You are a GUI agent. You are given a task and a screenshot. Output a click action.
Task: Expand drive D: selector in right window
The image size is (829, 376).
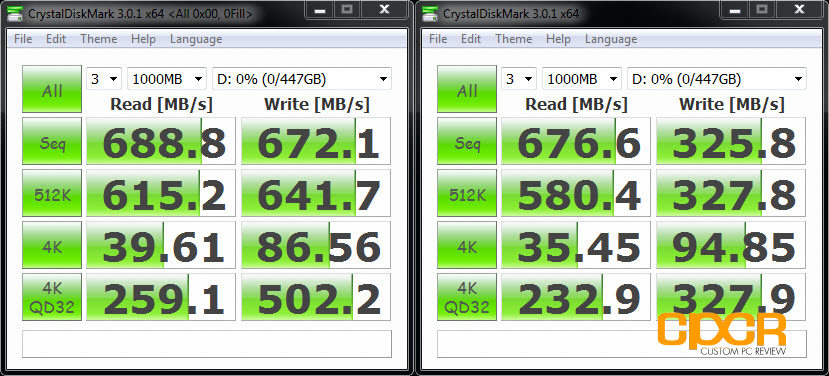pos(716,79)
